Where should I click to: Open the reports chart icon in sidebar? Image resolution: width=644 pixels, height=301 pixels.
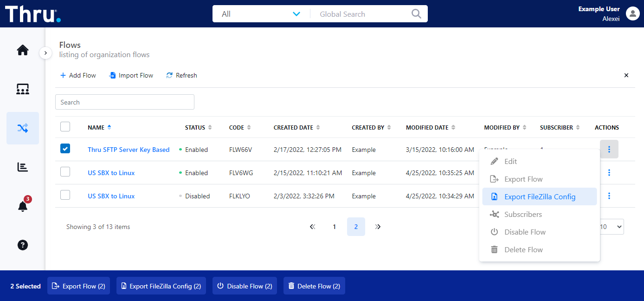tap(23, 167)
